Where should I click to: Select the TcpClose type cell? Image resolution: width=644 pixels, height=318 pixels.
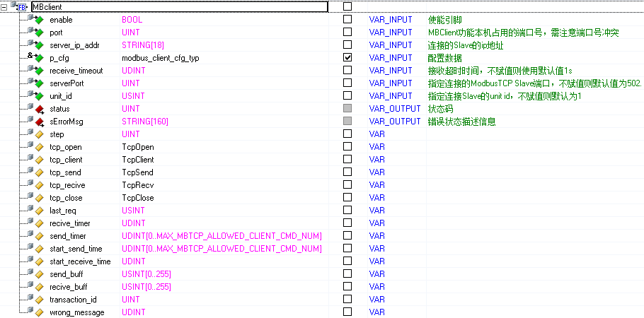click(x=138, y=198)
